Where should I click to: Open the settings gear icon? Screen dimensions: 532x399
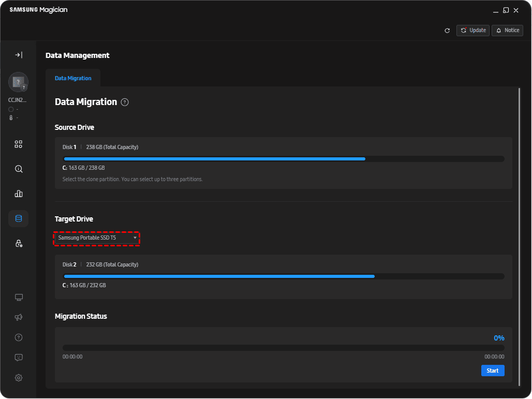click(x=18, y=378)
